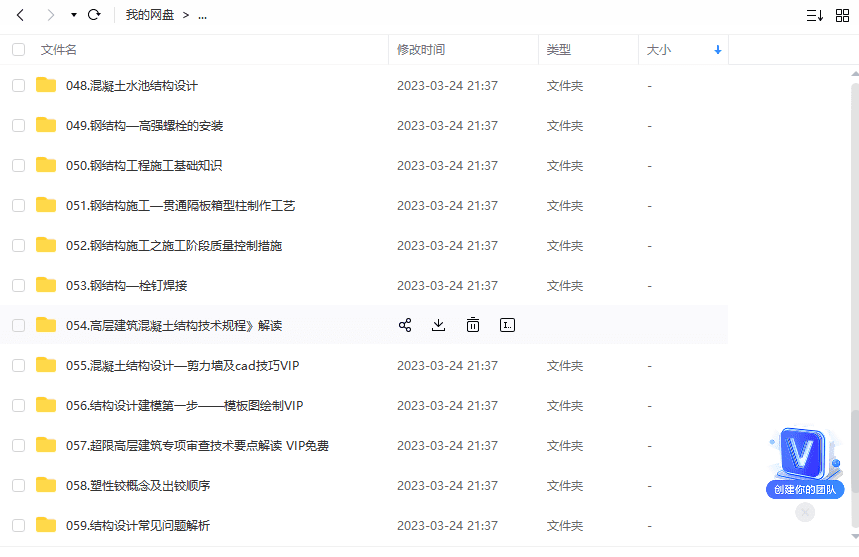
Task: Click the 创建你的团队 promo button
Action: point(805,490)
